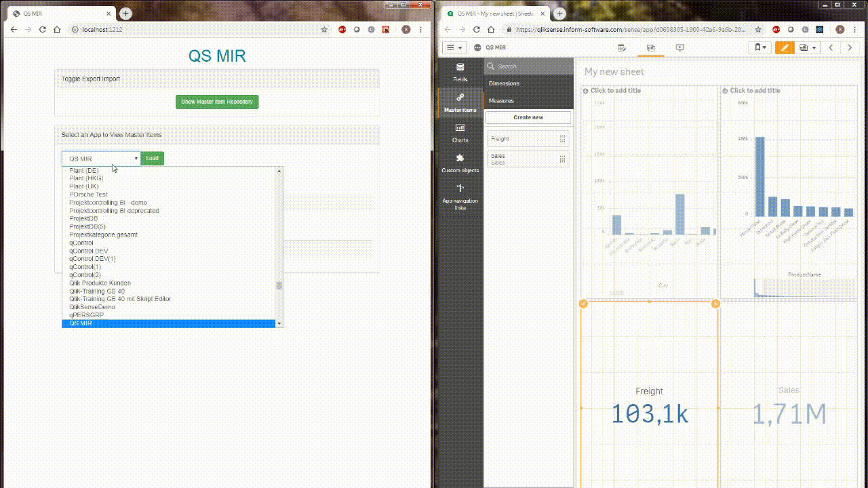Expand the Dimensions section

[x=529, y=83]
